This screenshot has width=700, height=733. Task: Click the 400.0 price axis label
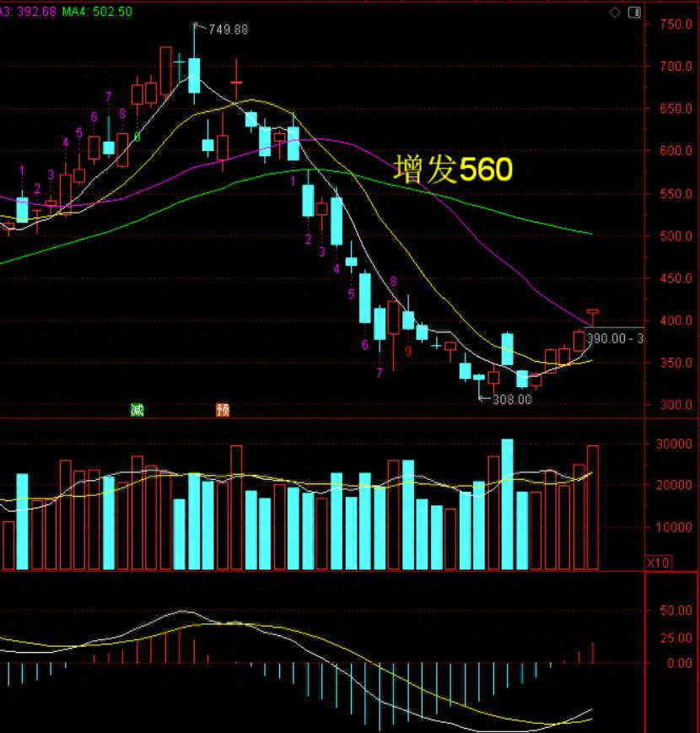coord(676,321)
